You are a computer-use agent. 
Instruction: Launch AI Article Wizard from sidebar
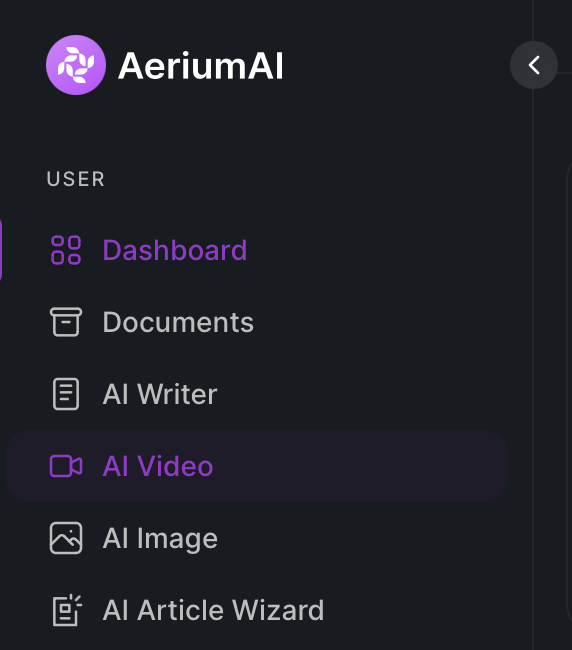(213, 610)
